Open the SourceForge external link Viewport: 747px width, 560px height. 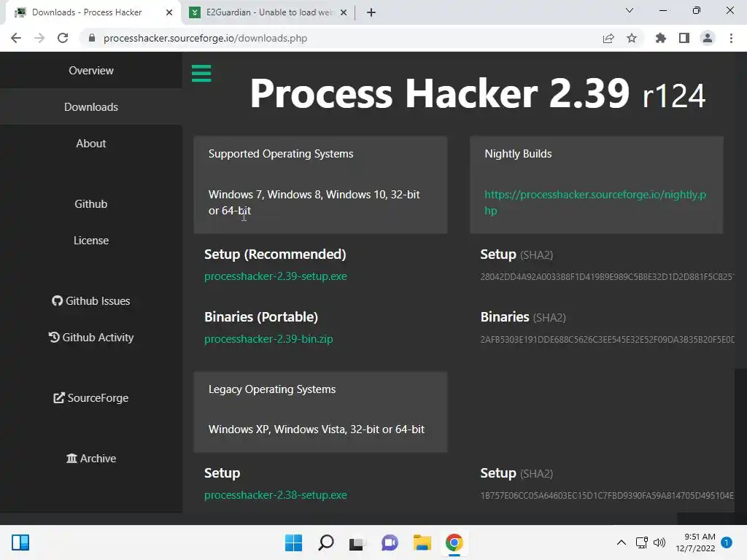click(91, 397)
